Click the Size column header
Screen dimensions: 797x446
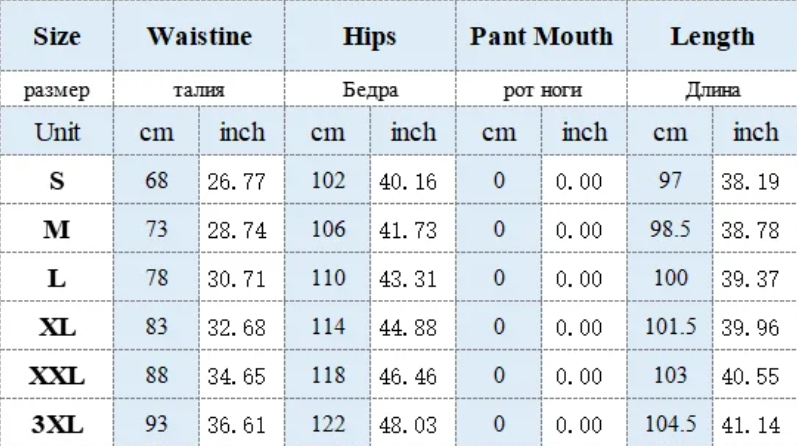(57, 38)
